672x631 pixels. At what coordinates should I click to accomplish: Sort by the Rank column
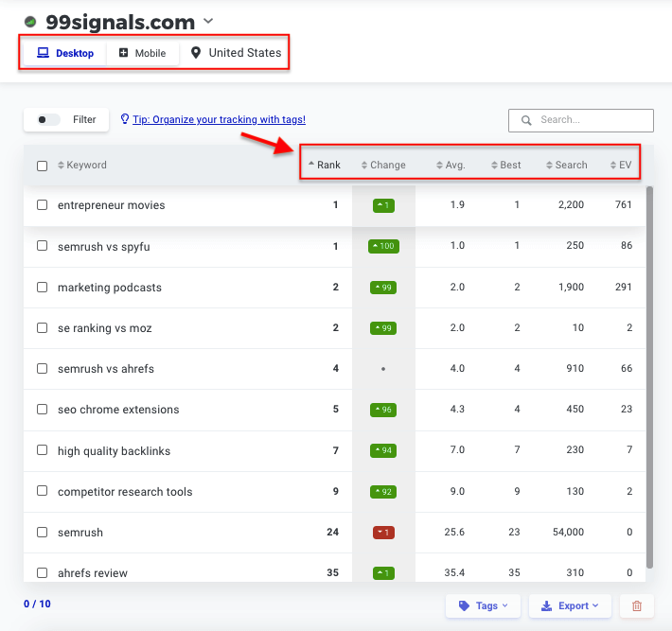tap(325, 165)
